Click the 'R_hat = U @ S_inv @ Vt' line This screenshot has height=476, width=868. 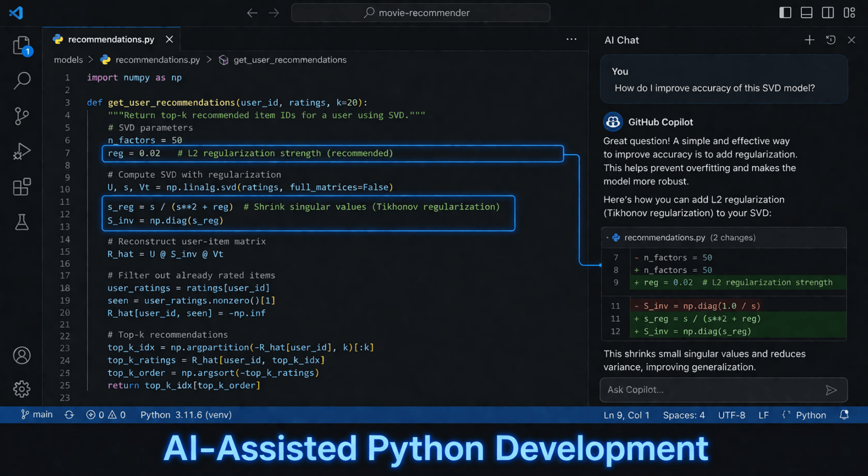pos(166,254)
